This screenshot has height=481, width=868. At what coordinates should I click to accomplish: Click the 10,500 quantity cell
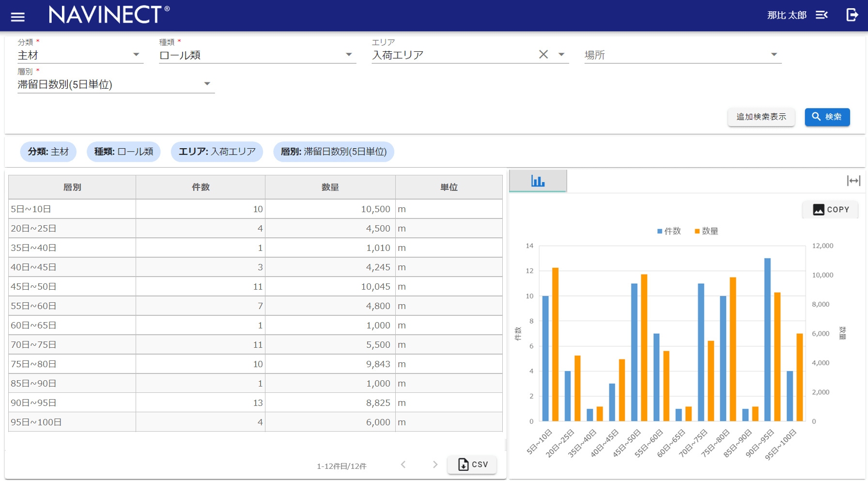pos(330,209)
